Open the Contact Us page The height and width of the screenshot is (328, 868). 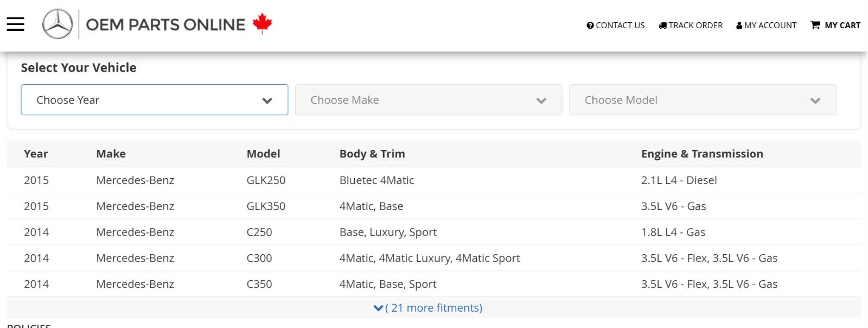[x=616, y=26]
